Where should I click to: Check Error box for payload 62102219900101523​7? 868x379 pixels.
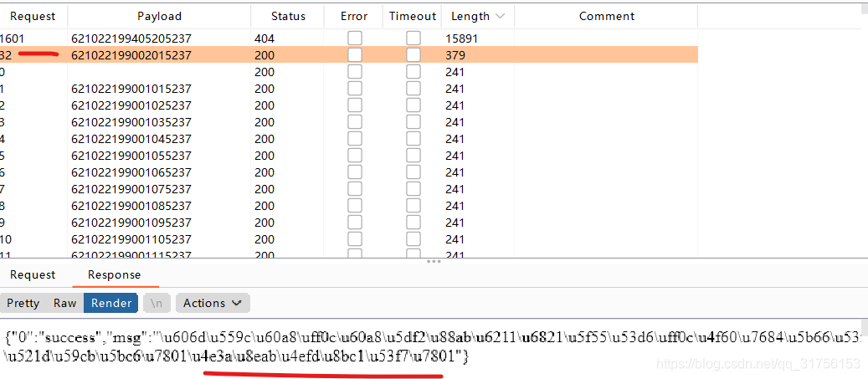(354, 89)
